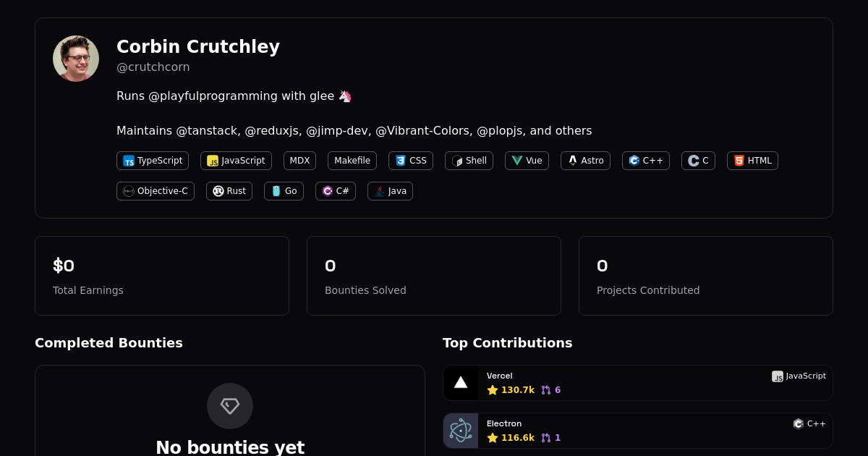Click the @crutchcorn username handle
The width and height of the screenshot is (868, 456).
click(153, 67)
